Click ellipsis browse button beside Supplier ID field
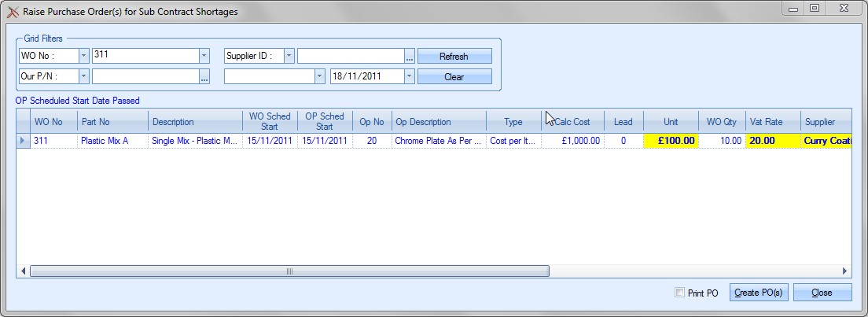Screen dimensions: 868x317 409,57
